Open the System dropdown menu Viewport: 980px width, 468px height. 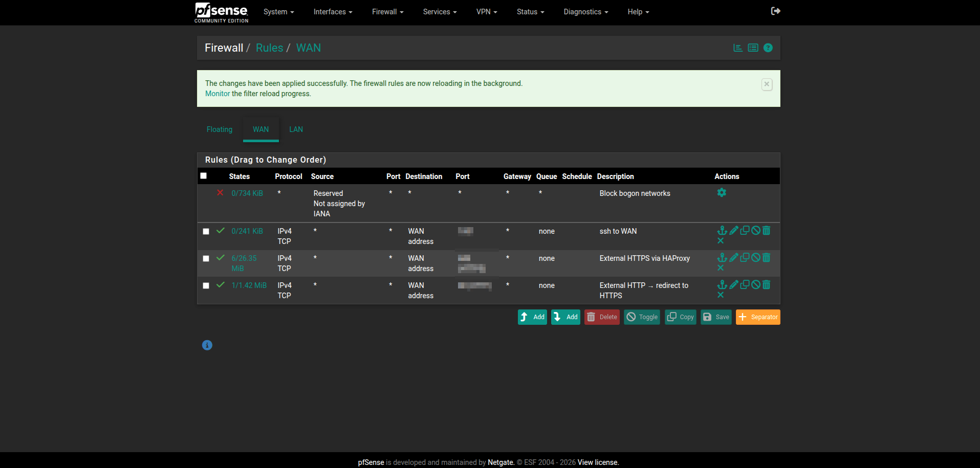(x=278, y=12)
